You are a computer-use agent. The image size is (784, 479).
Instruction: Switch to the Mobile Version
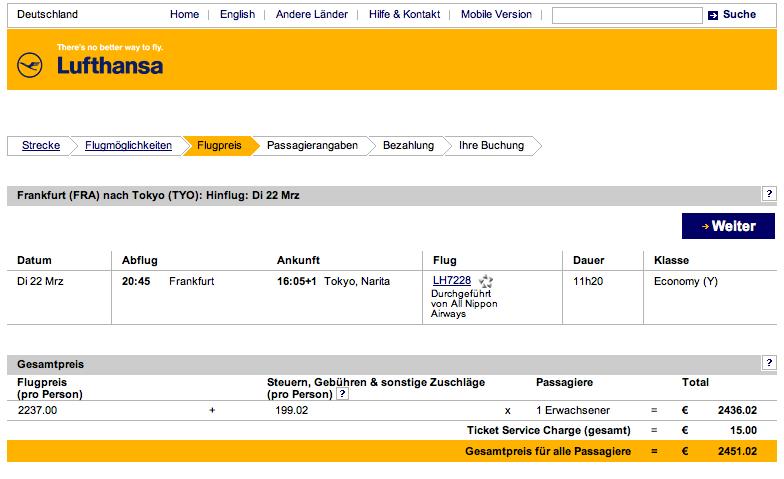click(x=496, y=15)
